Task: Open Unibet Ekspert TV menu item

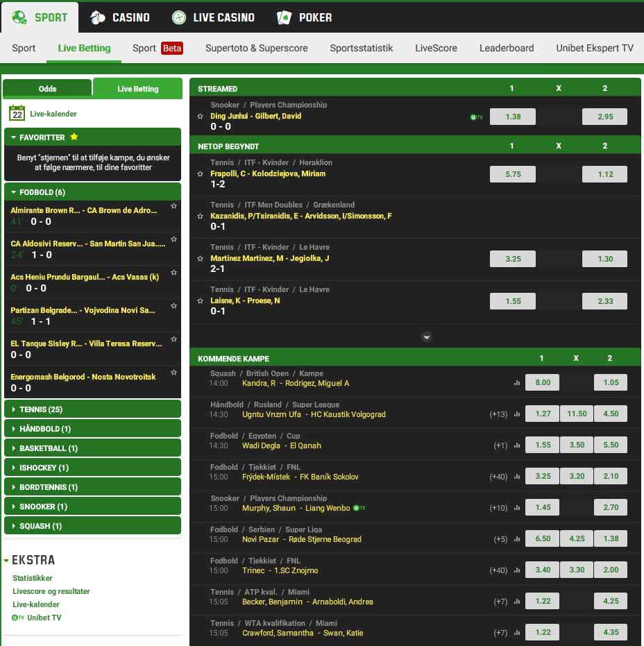Action: [595, 48]
